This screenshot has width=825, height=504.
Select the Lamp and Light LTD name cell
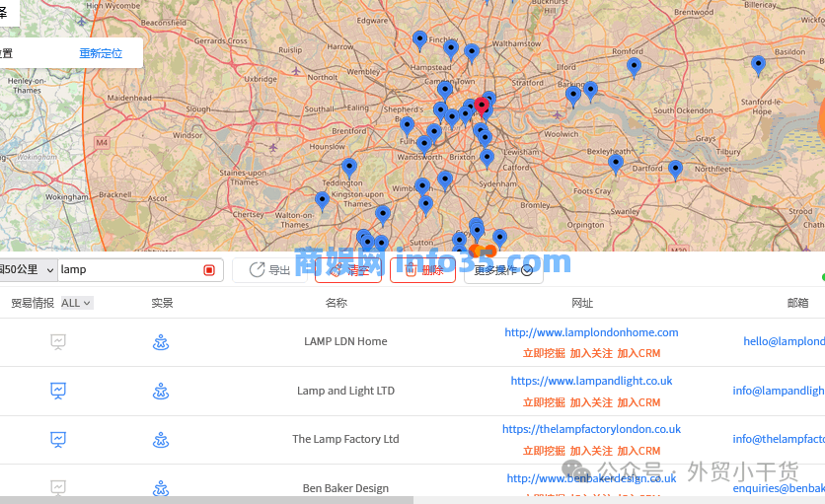tap(345, 391)
